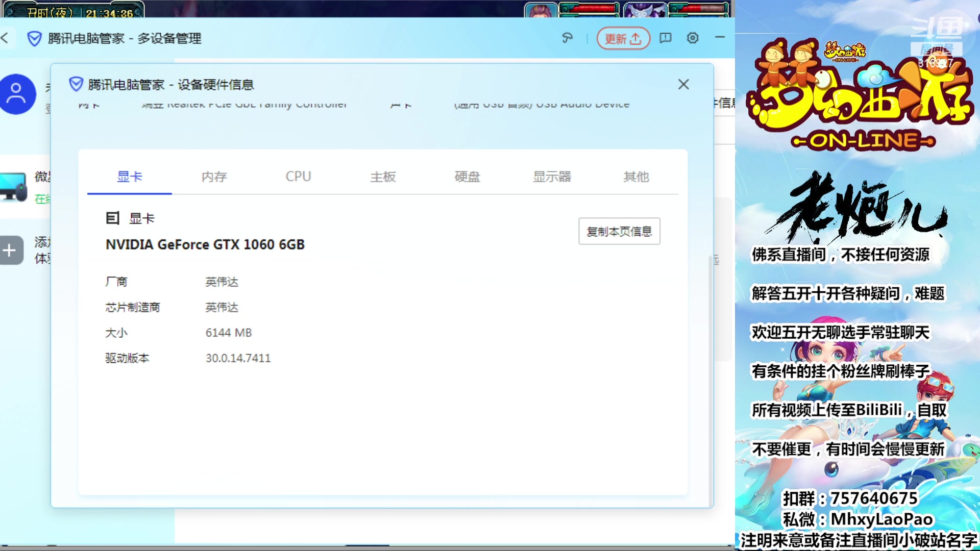The width and height of the screenshot is (980, 551).
Task: Click the first character portrait in the game bar
Action: coord(541,10)
